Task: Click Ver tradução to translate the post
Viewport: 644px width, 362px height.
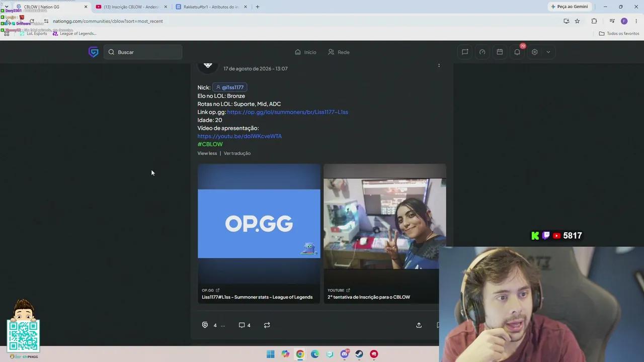Action: (x=237, y=153)
